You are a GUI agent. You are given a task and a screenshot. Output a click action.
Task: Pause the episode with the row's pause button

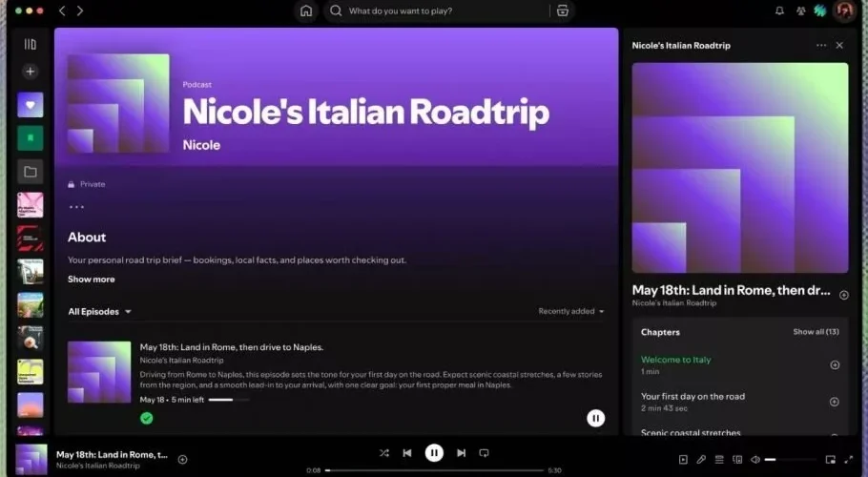tap(595, 419)
